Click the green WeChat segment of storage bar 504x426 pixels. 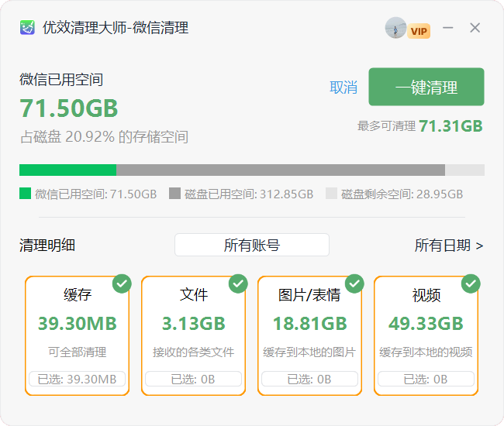tap(67, 170)
